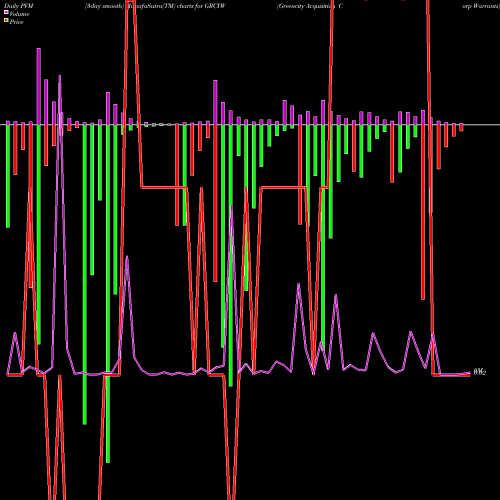Click the Greencity Acquisition company name text

tap(310, 6)
